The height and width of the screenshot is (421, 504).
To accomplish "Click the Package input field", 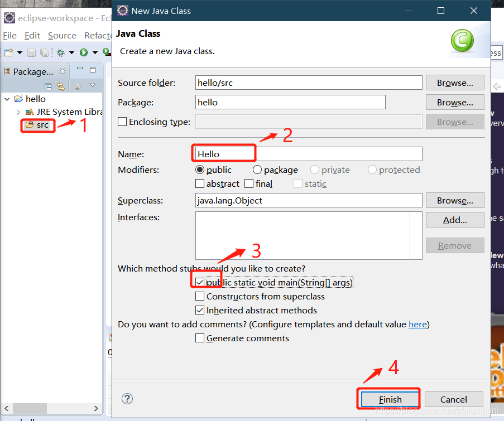I will [x=290, y=102].
